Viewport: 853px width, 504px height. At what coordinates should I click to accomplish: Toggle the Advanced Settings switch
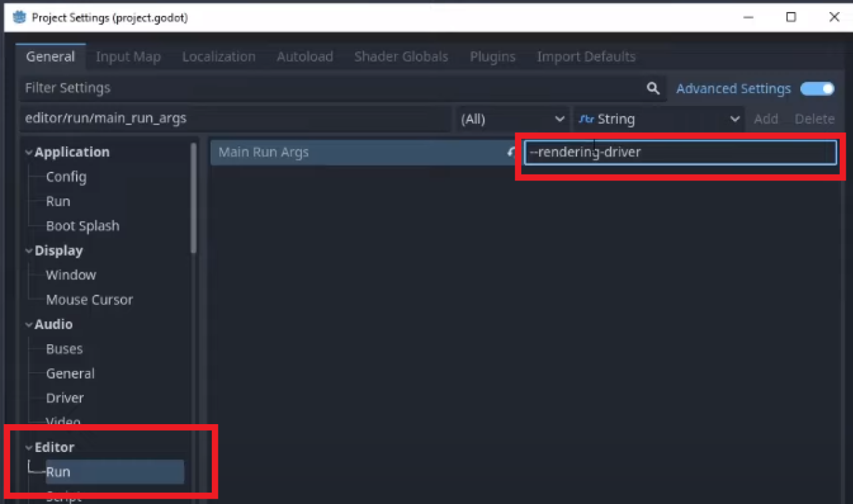coord(817,88)
